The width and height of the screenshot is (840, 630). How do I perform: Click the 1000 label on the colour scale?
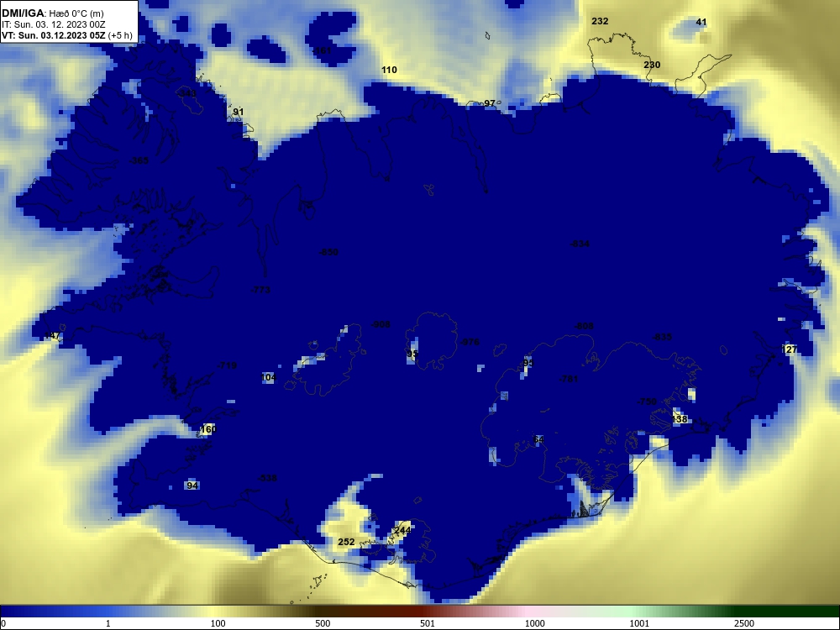point(534,623)
